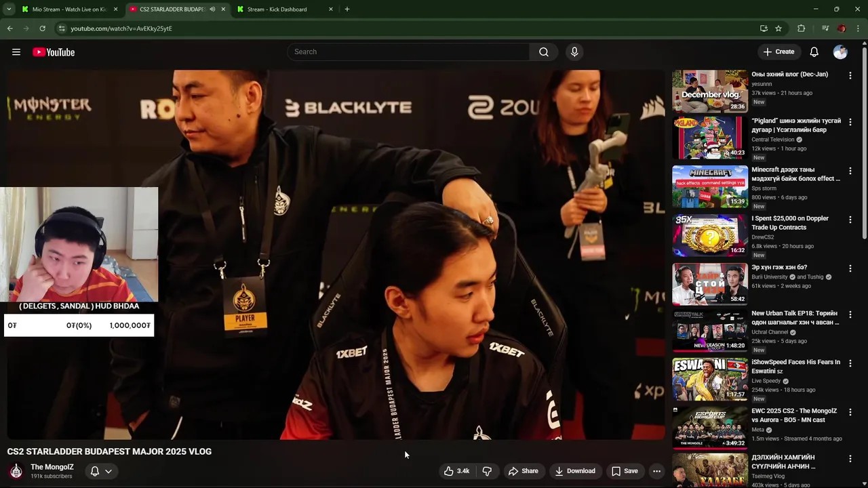Open 'I Spent $25,000 on Doppler' title
868x488 pixels.
click(x=790, y=223)
